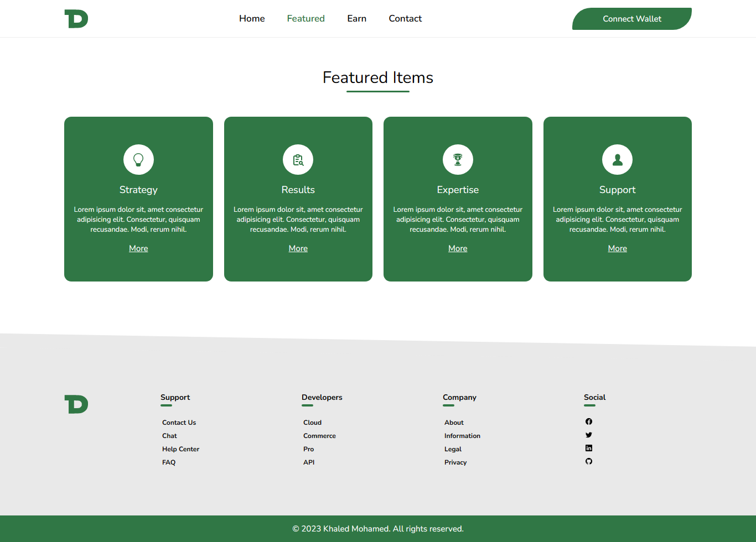Select the Contact navigation item
The width and height of the screenshot is (756, 542).
tap(405, 18)
